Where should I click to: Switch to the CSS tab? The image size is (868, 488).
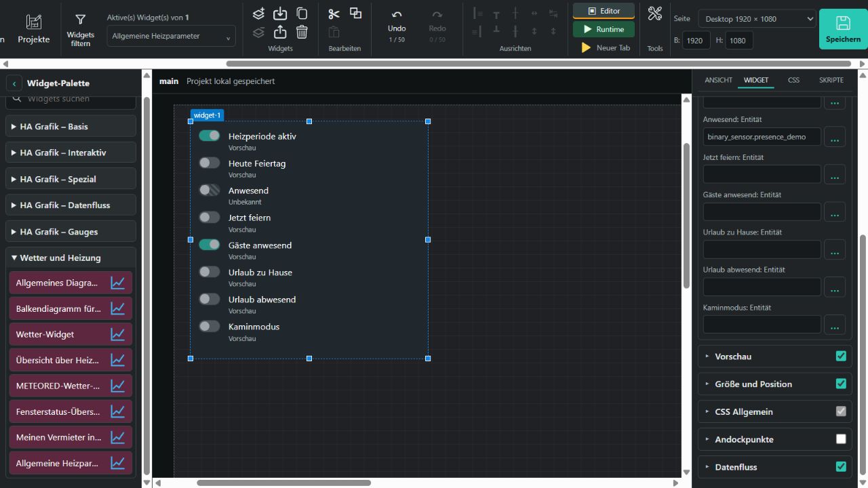(x=793, y=80)
